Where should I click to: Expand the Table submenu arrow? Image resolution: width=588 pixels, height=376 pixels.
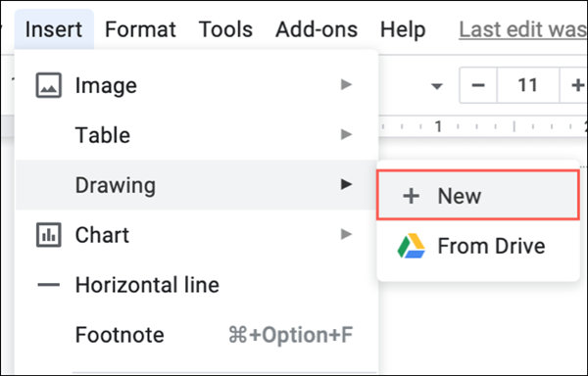click(x=346, y=134)
